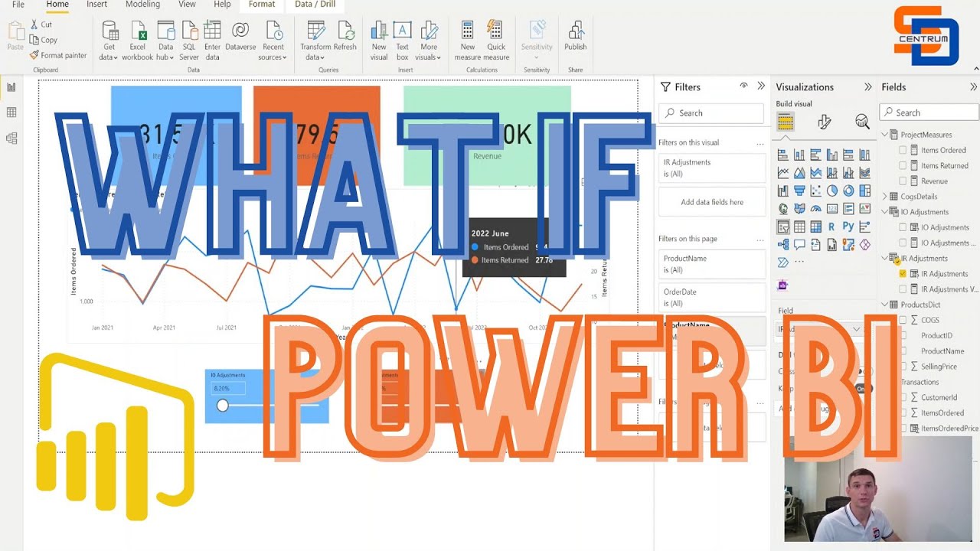Select the stacked column chart visual

pyautogui.click(x=799, y=155)
